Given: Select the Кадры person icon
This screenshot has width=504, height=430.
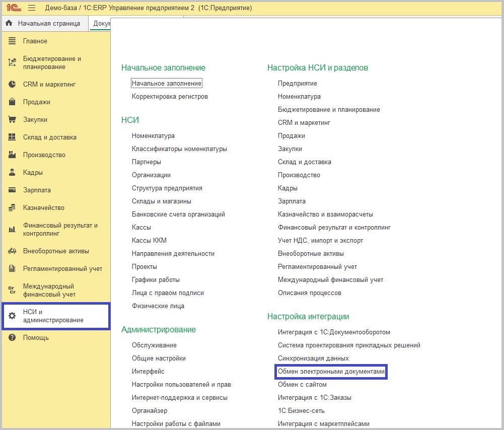Looking at the screenshot, I should point(13,173).
